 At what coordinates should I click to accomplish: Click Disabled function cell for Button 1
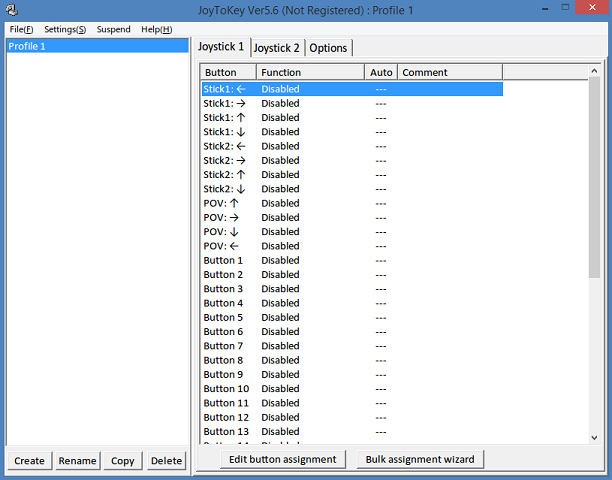(280, 260)
